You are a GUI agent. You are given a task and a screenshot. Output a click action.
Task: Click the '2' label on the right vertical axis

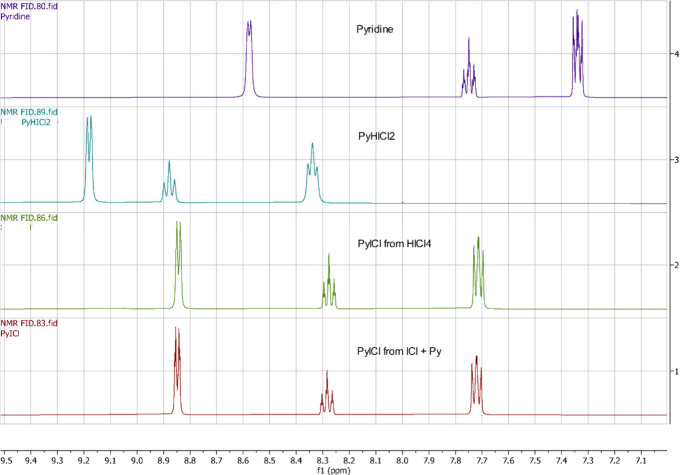(677, 265)
